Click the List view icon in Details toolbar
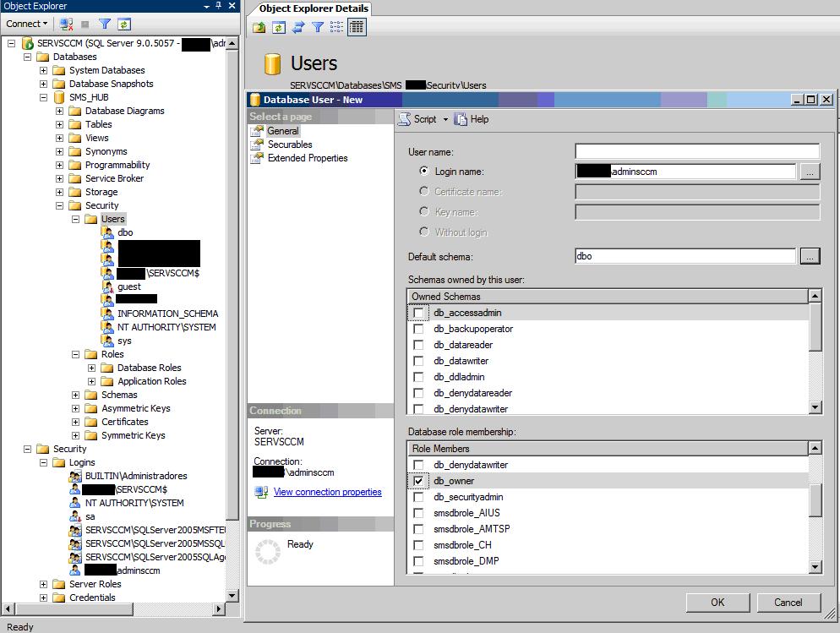 pyautogui.click(x=336, y=27)
